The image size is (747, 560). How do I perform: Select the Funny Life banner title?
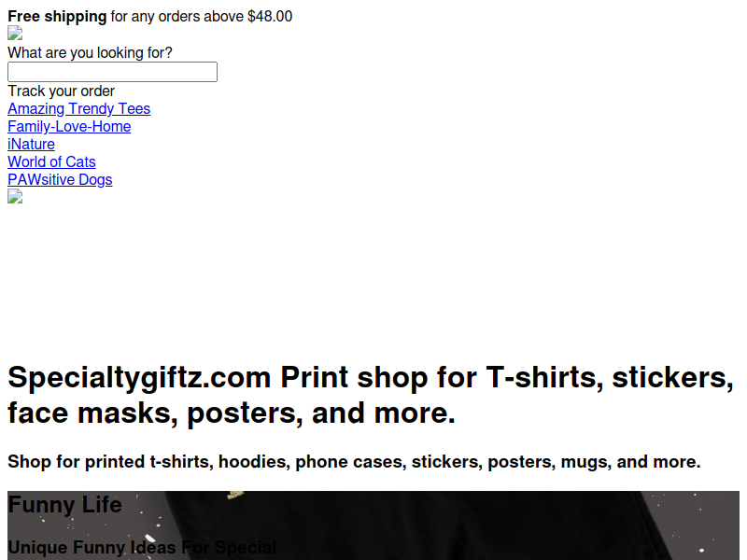point(64,504)
